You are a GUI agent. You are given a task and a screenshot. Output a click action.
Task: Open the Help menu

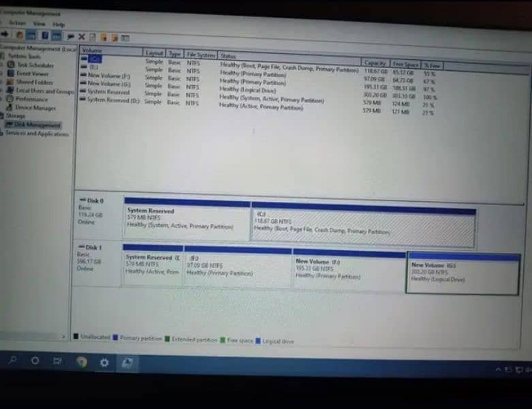[x=59, y=25]
